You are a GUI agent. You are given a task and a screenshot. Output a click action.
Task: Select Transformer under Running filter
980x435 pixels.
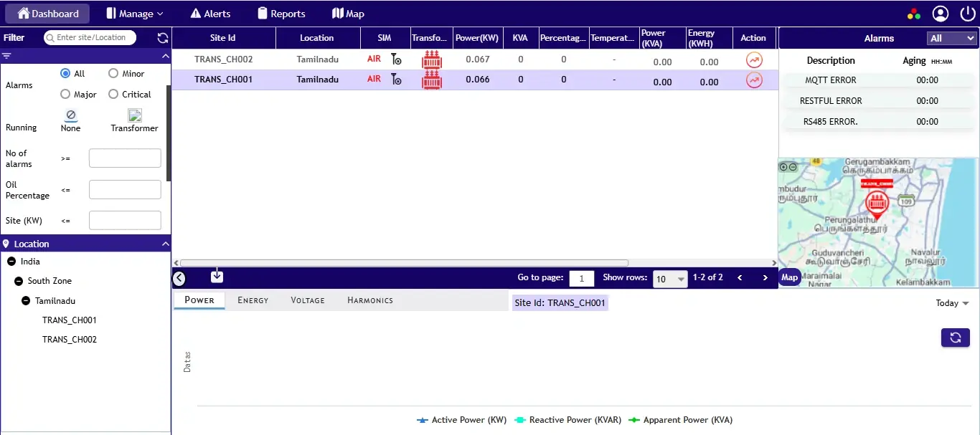pos(133,116)
